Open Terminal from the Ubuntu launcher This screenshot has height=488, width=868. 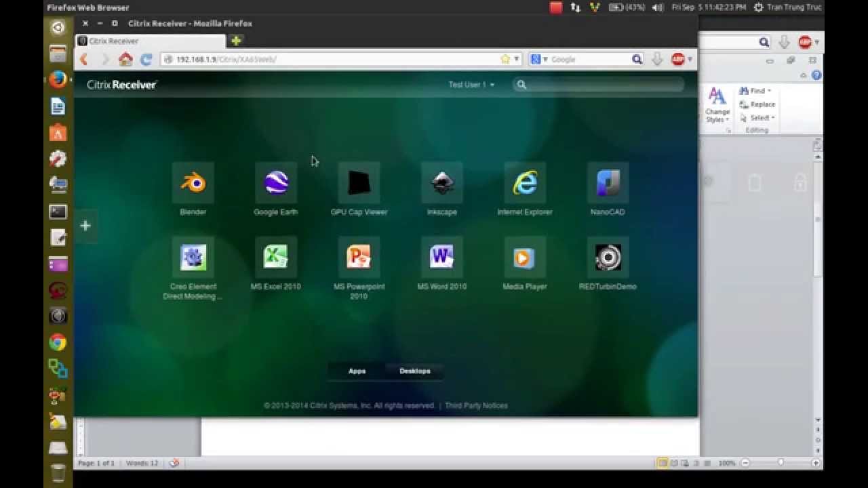pyautogui.click(x=58, y=211)
